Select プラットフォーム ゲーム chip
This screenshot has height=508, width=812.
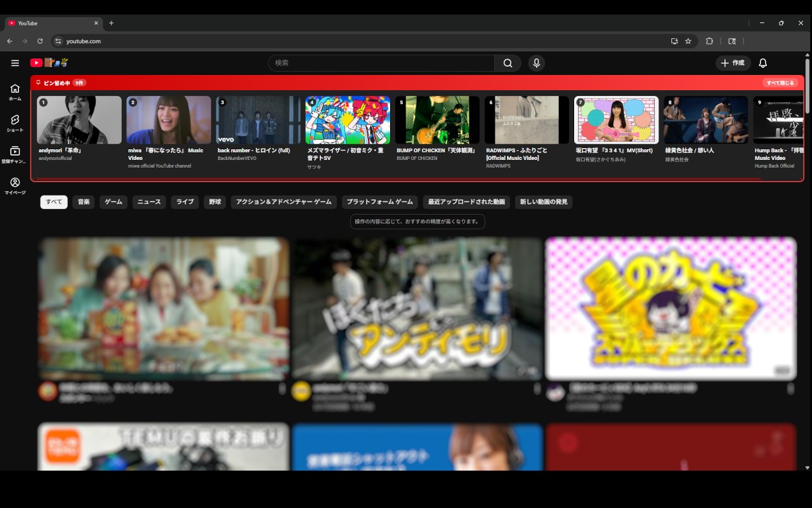(x=380, y=202)
